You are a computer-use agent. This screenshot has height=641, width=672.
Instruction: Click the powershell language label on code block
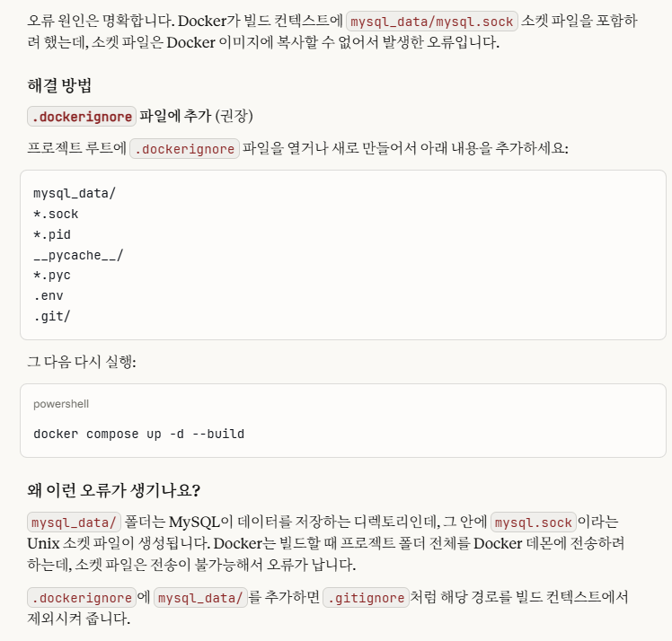click(61, 404)
